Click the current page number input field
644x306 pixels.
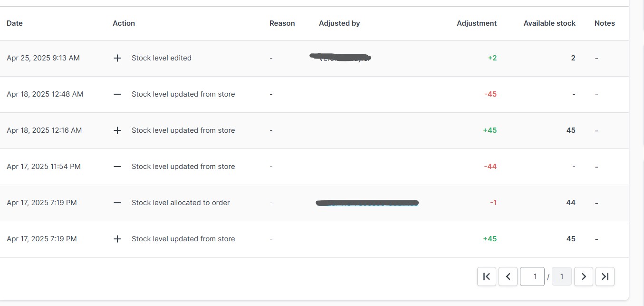(x=532, y=276)
